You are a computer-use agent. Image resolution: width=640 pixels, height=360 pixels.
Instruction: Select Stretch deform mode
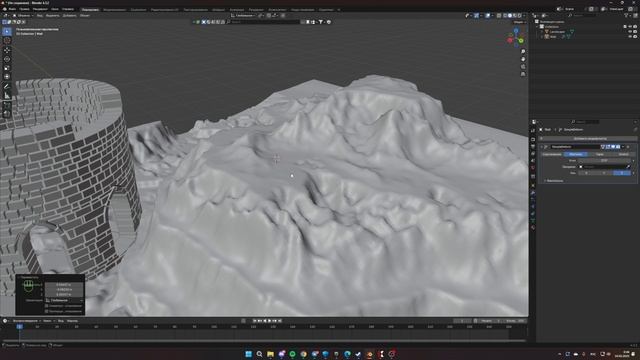pyautogui.click(x=623, y=154)
